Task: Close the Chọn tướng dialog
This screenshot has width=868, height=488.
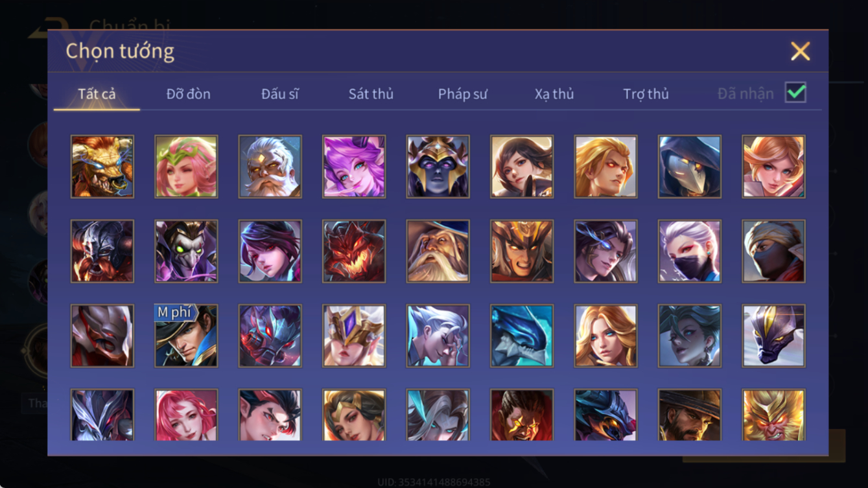Action: pos(800,51)
